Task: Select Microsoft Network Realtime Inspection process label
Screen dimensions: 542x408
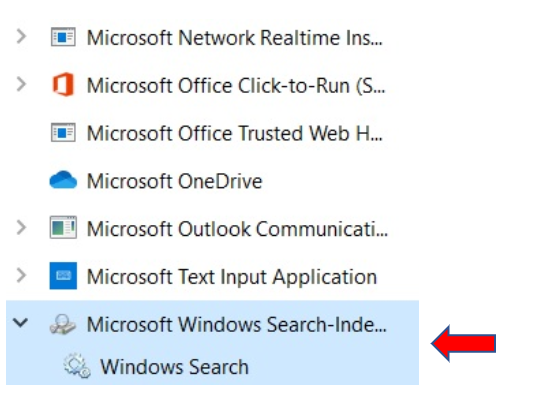Action: pos(235,37)
